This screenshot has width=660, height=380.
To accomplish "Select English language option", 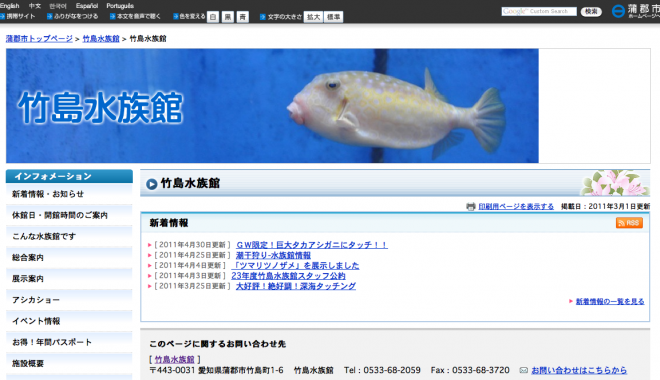I will coord(10,6).
